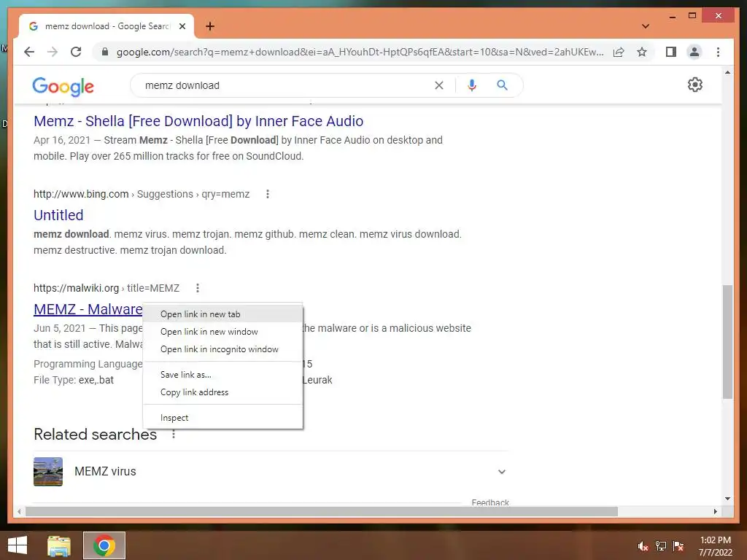
Task: Reload the Google search page
Action: (x=76, y=52)
